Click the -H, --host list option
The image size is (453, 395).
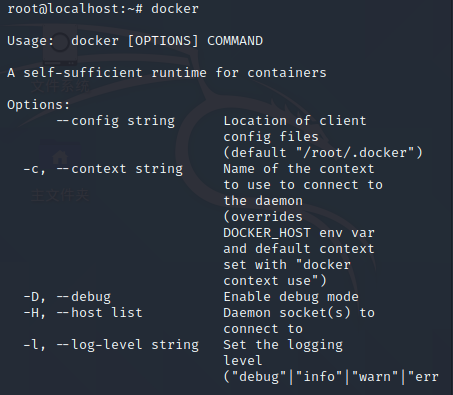pyautogui.click(x=83, y=313)
